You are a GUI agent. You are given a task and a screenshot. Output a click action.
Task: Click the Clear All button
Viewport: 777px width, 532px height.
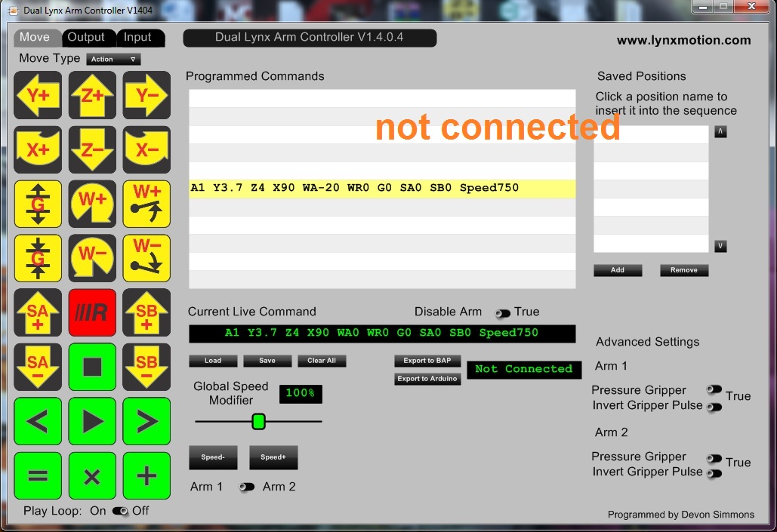coord(322,361)
